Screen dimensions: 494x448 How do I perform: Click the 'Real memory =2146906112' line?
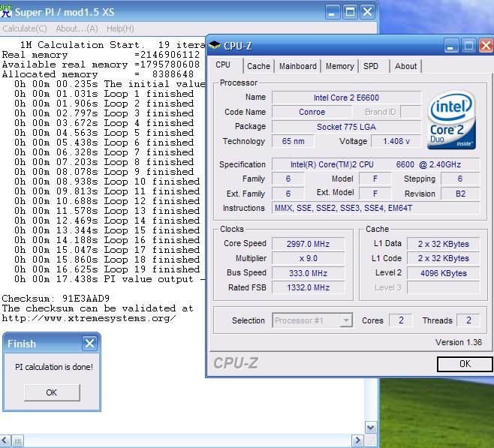pos(101,55)
